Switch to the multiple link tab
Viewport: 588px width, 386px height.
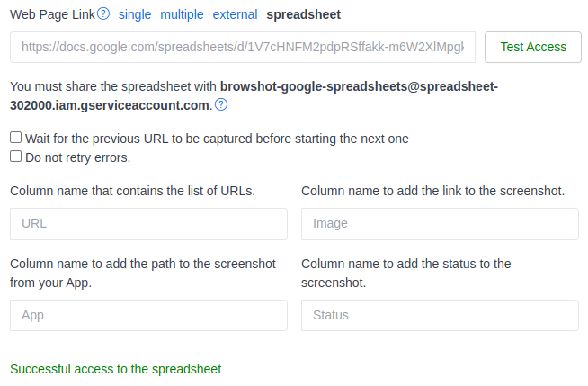(182, 14)
